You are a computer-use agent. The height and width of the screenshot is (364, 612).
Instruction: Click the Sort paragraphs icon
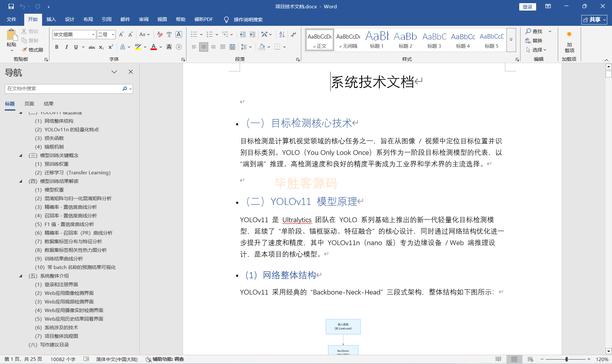pyautogui.click(x=282, y=34)
